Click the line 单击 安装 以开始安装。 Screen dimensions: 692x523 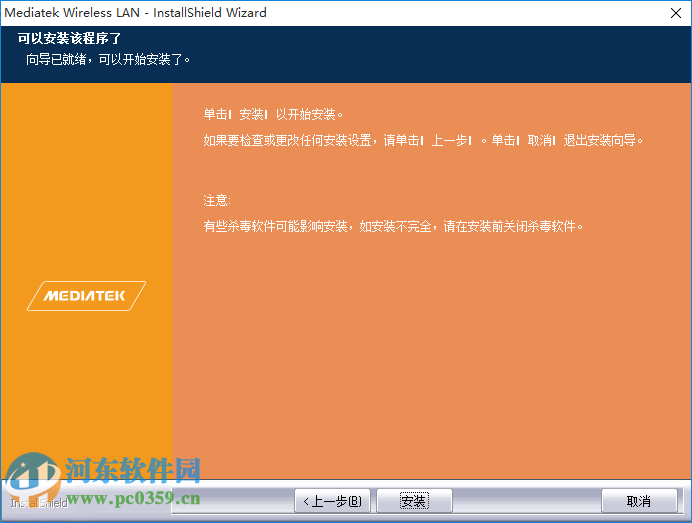[273, 114]
